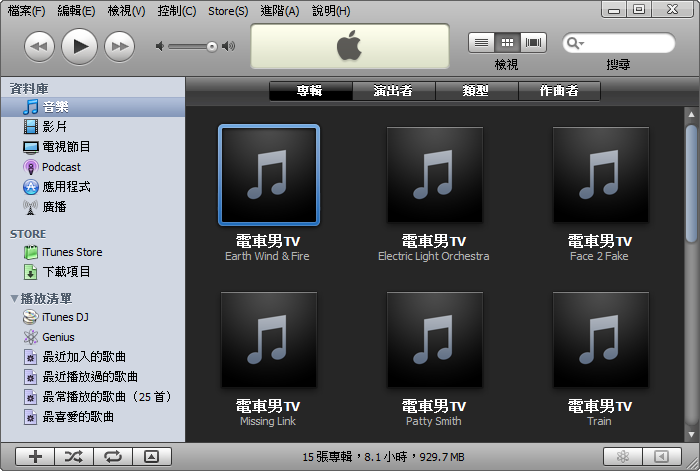Open 最常播放的歌曲（25 首） playlist
The height and width of the screenshot is (471, 700).
tap(93, 396)
